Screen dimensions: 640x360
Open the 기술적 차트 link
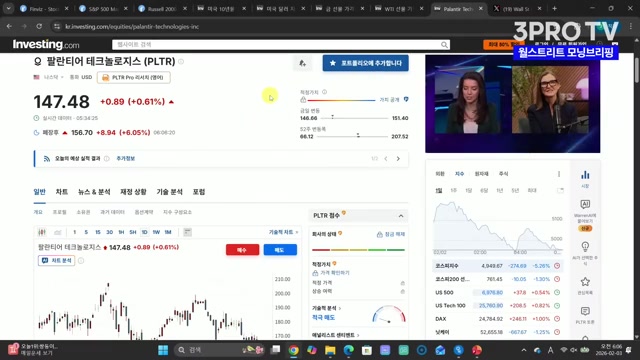pos(283,232)
